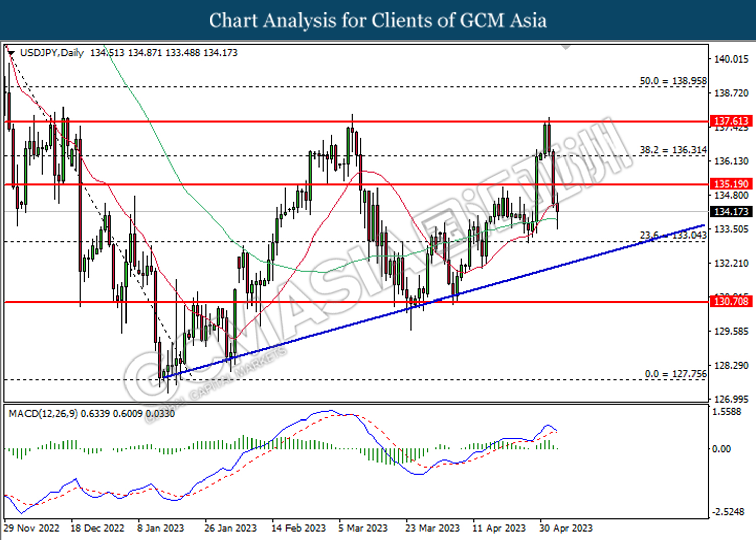
Task: Click the 128.290 price axis value
Action: pos(731,365)
